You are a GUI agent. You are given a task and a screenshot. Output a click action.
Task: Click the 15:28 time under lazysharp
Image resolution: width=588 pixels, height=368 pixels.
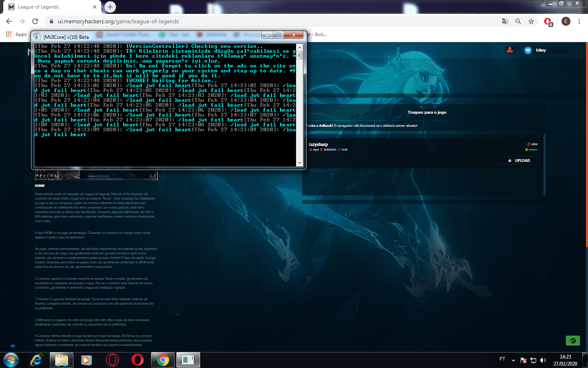tap(344, 150)
